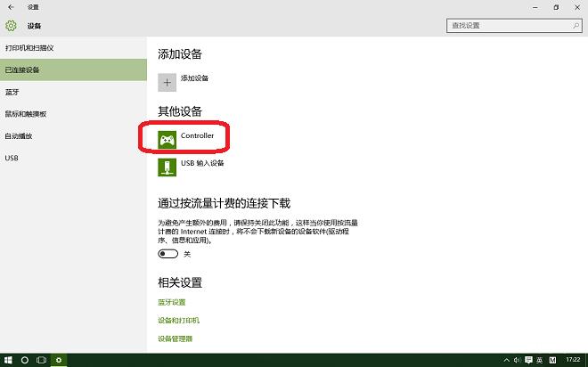This screenshot has width=588, height=367.
Task: Open USB section in sidebar
Action: click(73, 158)
